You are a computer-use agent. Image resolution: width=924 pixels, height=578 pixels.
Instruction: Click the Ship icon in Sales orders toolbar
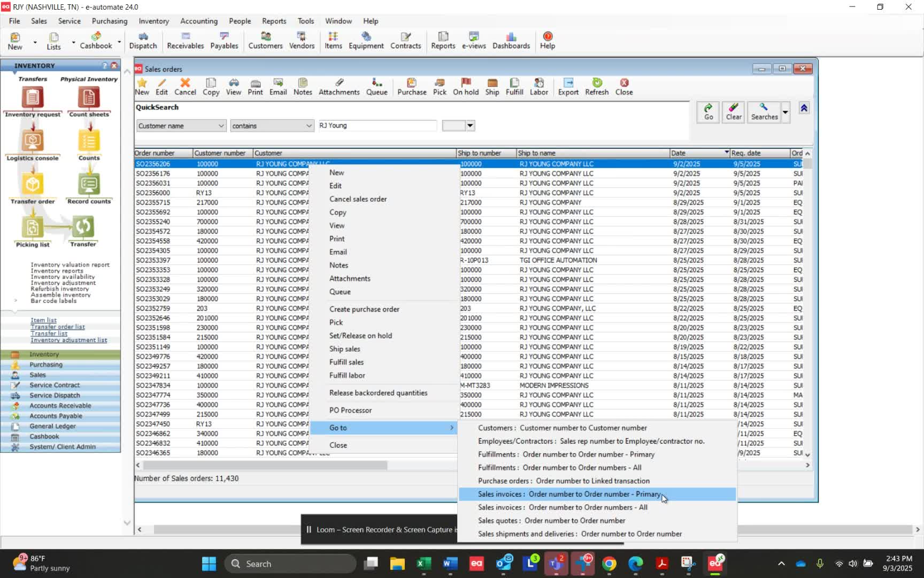(x=492, y=87)
